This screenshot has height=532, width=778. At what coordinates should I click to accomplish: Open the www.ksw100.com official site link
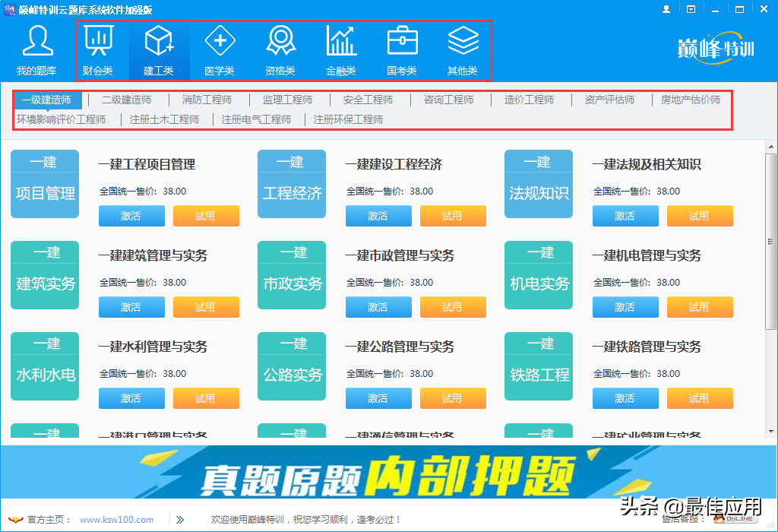pyautogui.click(x=116, y=520)
